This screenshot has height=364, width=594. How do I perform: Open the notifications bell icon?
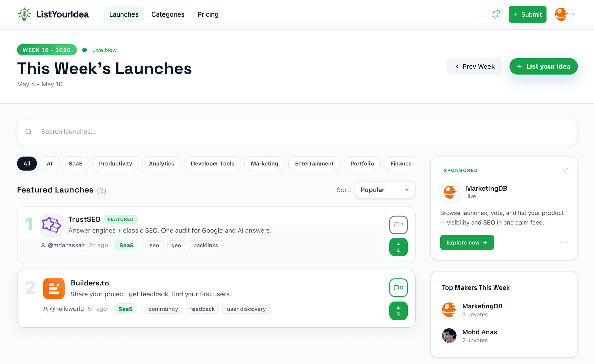[496, 14]
